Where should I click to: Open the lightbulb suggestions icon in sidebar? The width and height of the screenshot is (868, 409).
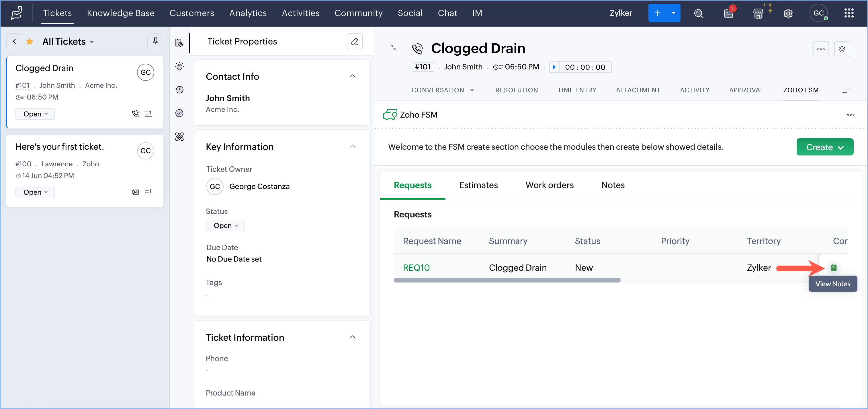pos(180,67)
